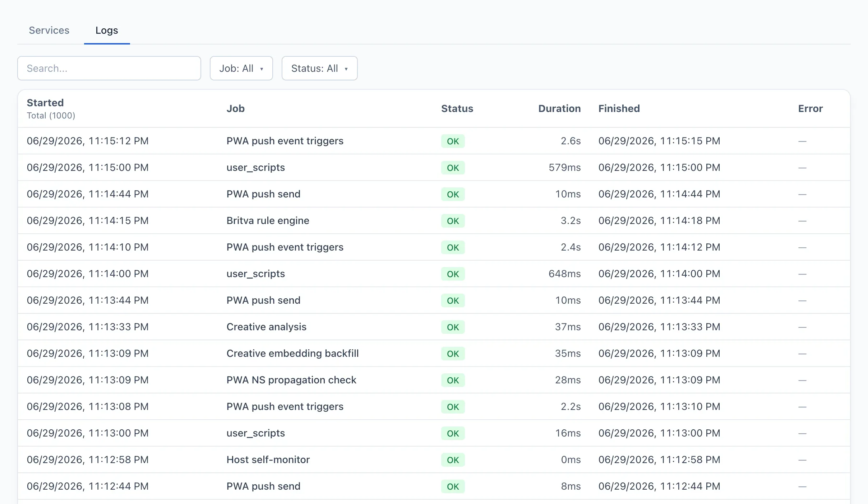Click the Error column header

pos(811,108)
